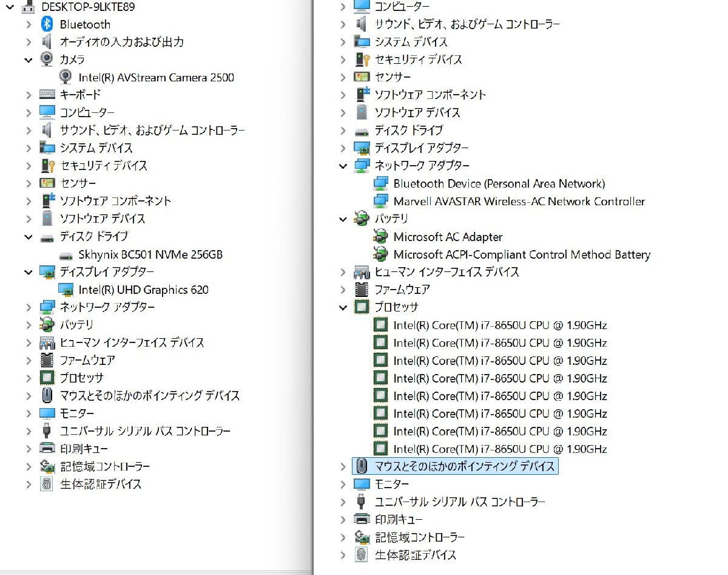Select Intel(R) AVStream Camera 2500 device

[x=156, y=77]
